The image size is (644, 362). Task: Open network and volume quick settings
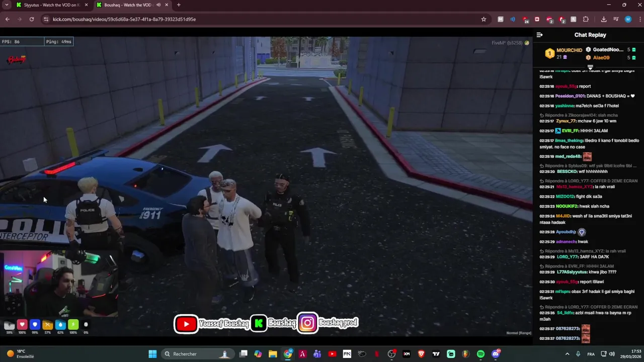(609, 354)
